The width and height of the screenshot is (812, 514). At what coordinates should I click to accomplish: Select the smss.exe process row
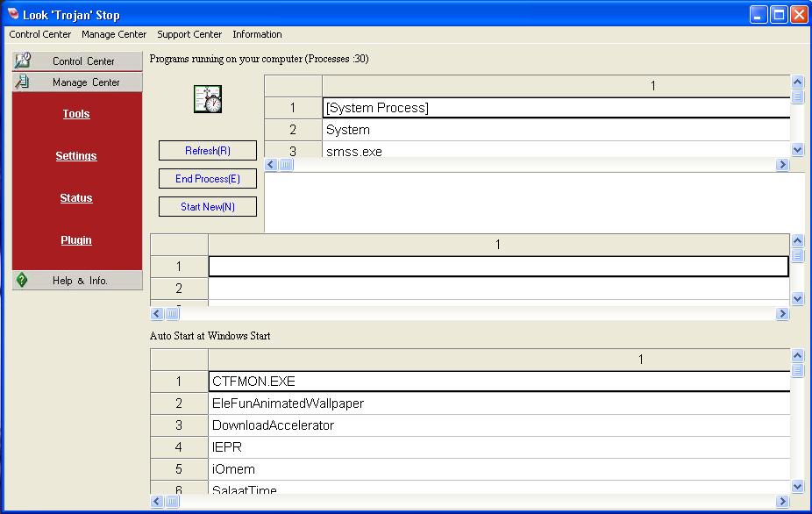coord(556,150)
